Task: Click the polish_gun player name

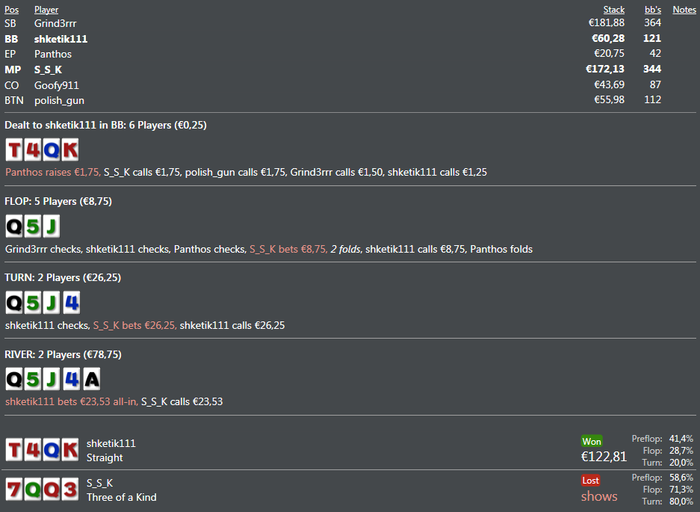Action: (59, 101)
